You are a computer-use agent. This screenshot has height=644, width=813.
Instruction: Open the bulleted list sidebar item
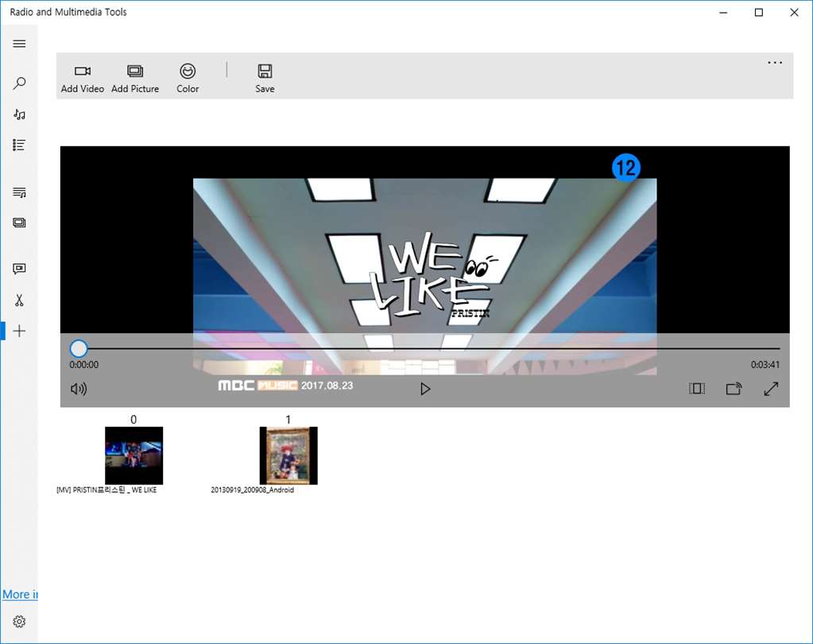[19, 145]
